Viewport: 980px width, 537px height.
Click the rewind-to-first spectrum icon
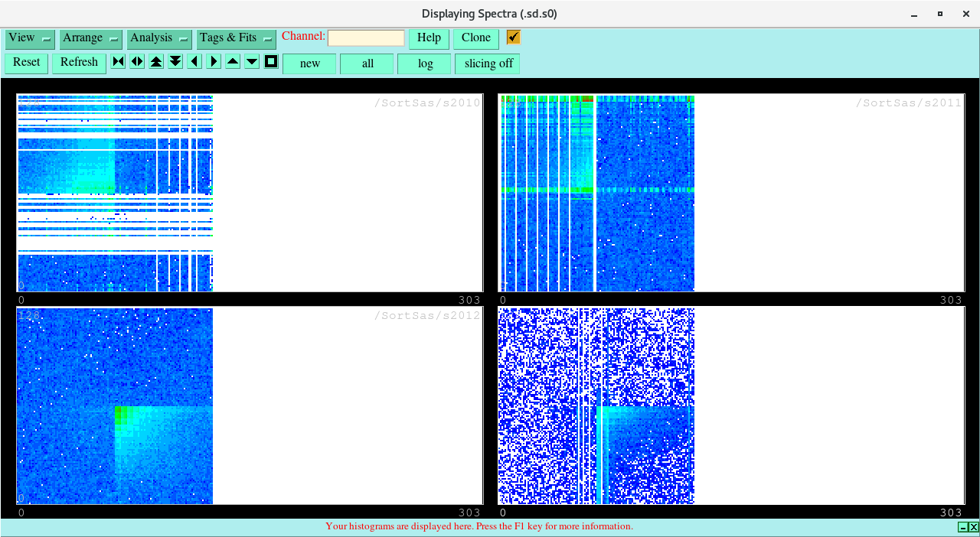point(117,61)
